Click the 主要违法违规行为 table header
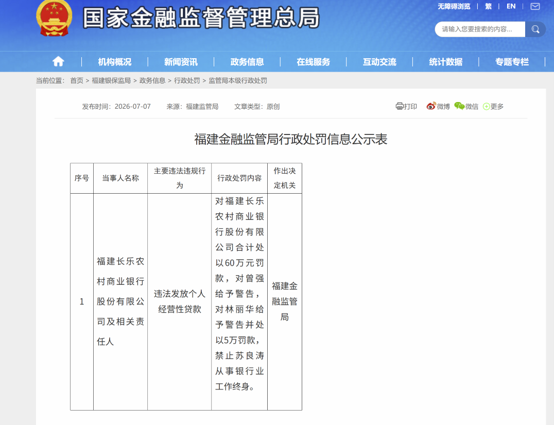This screenshot has width=554, height=425. 179,178
